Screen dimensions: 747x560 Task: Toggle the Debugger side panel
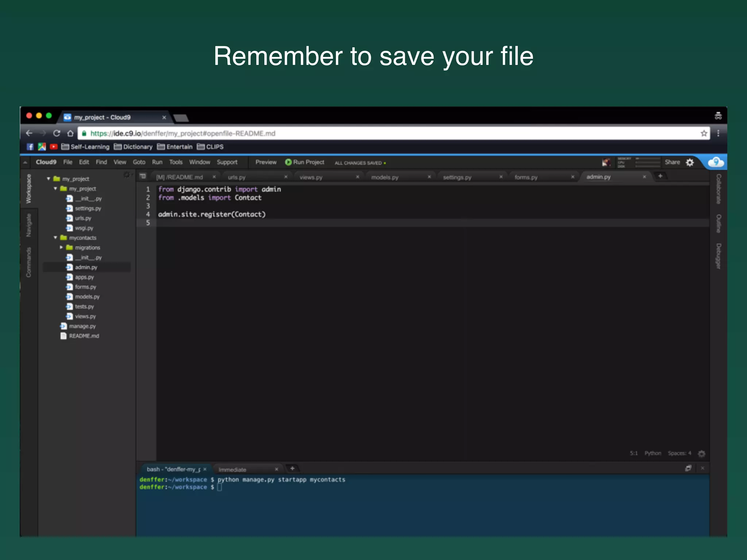click(718, 256)
